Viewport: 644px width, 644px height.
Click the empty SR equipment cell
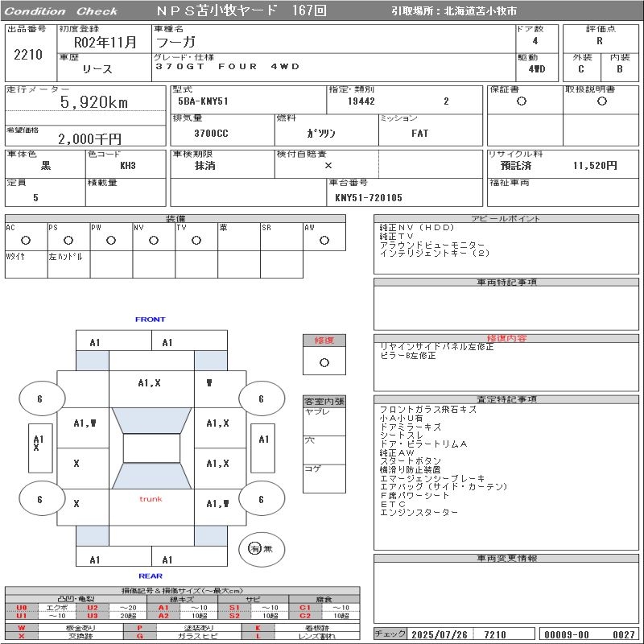tap(281, 237)
